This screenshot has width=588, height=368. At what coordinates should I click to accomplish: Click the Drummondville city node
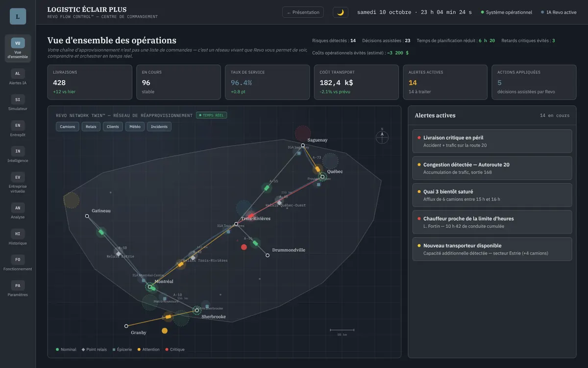pyautogui.click(x=268, y=255)
